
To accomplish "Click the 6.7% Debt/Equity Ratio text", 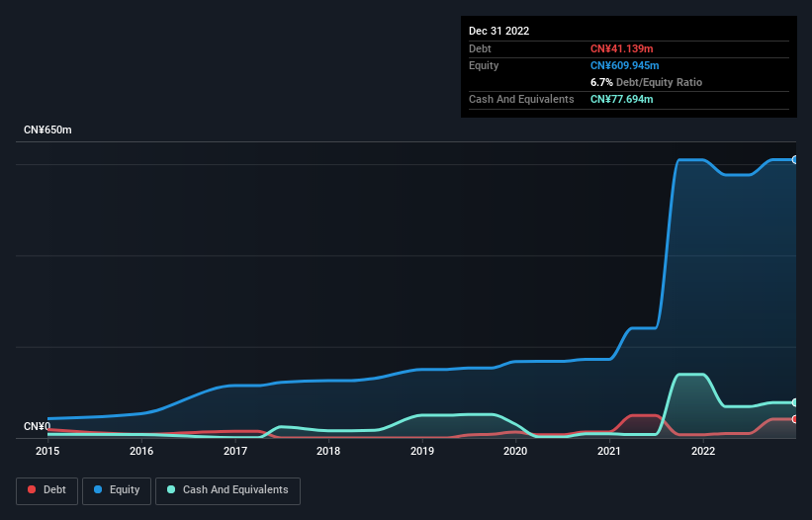I will pyautogui.click(x=646, y=82).
